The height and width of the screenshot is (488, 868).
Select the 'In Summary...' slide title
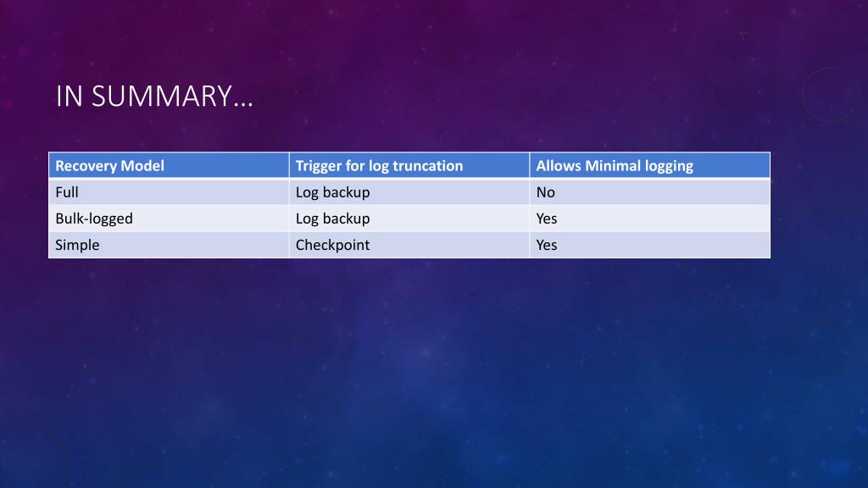point(154,96)
